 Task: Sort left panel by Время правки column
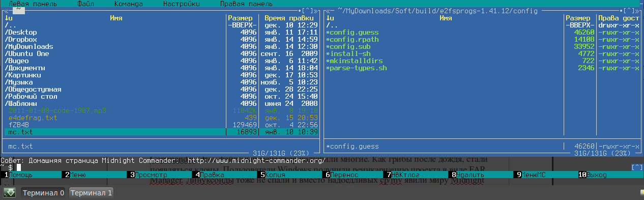(289, 18)
